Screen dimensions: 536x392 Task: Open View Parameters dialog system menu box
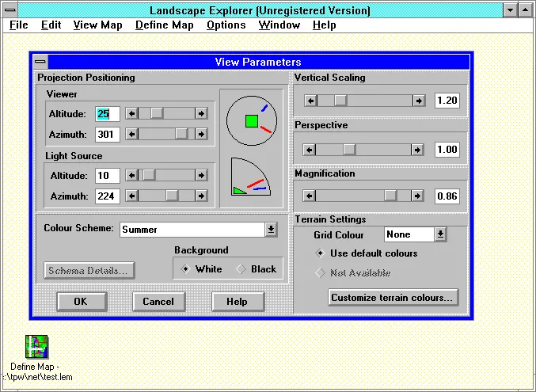click(40, 62)
